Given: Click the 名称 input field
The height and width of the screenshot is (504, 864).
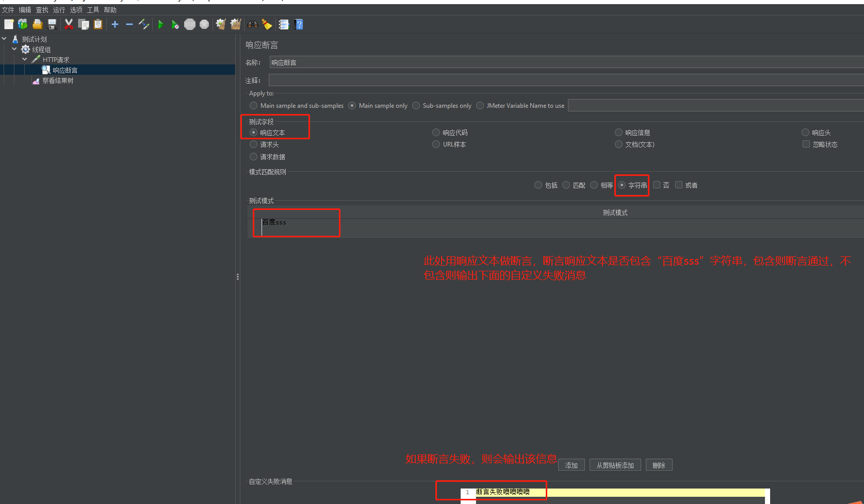Looking at the screenshot, I should coord(566,62).
